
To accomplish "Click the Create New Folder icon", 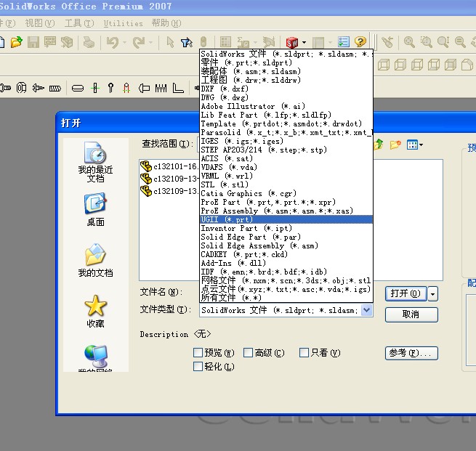I will point(395,145).
